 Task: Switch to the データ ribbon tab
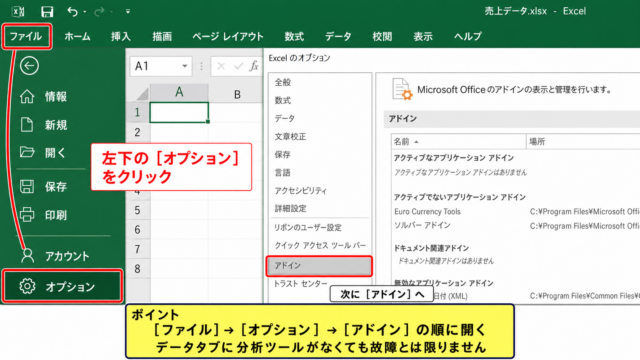338,36
